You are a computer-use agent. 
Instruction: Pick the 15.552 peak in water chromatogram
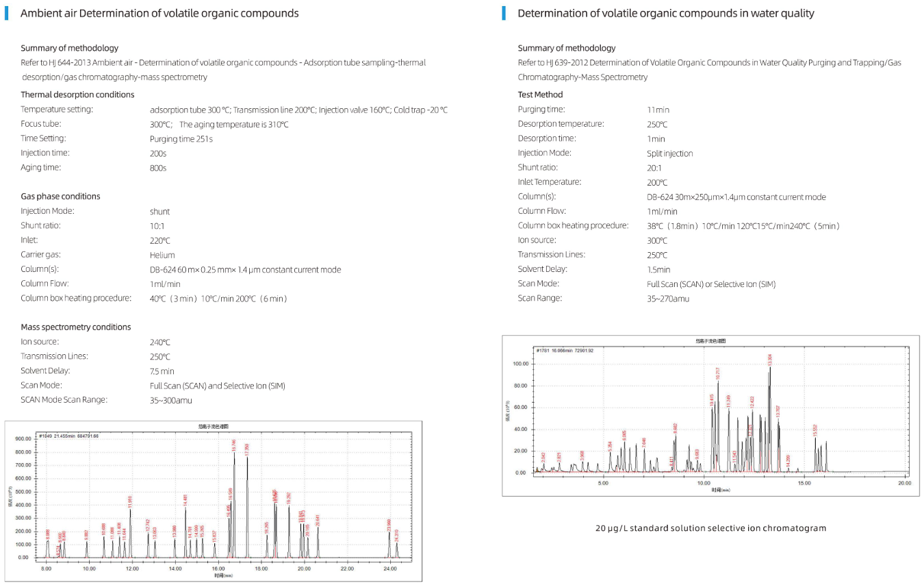click(x=815, y=430)
